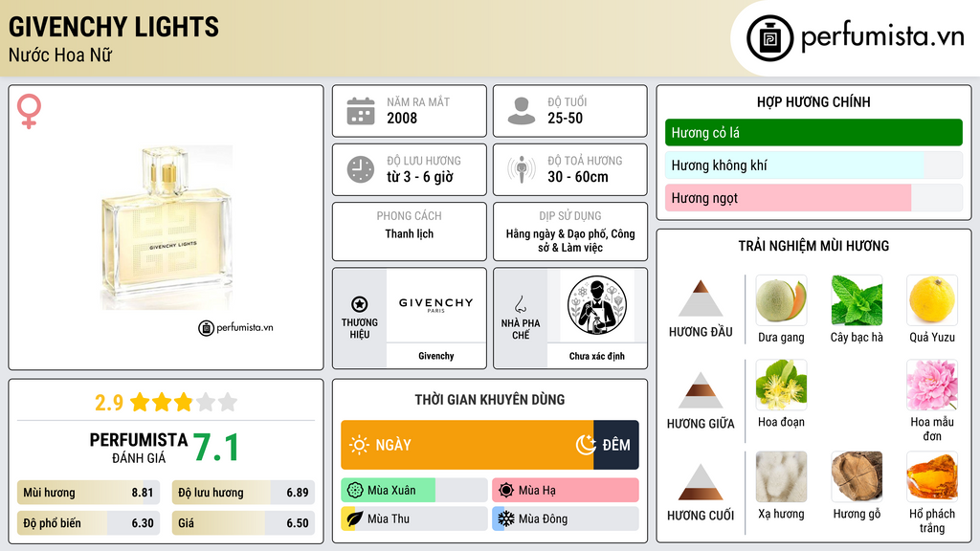Click the Hương không khí accord bar
The width and height of the screenshot is (980, 551).
click(x=813, y=165)
